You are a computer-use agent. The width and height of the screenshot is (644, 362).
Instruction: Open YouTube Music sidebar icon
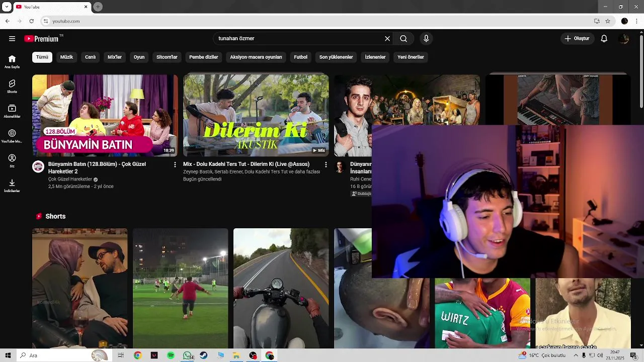point(12,136)
